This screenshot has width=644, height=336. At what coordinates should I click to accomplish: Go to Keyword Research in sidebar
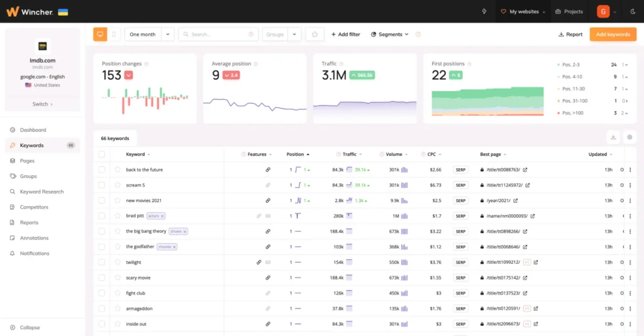tap(42, 192)
